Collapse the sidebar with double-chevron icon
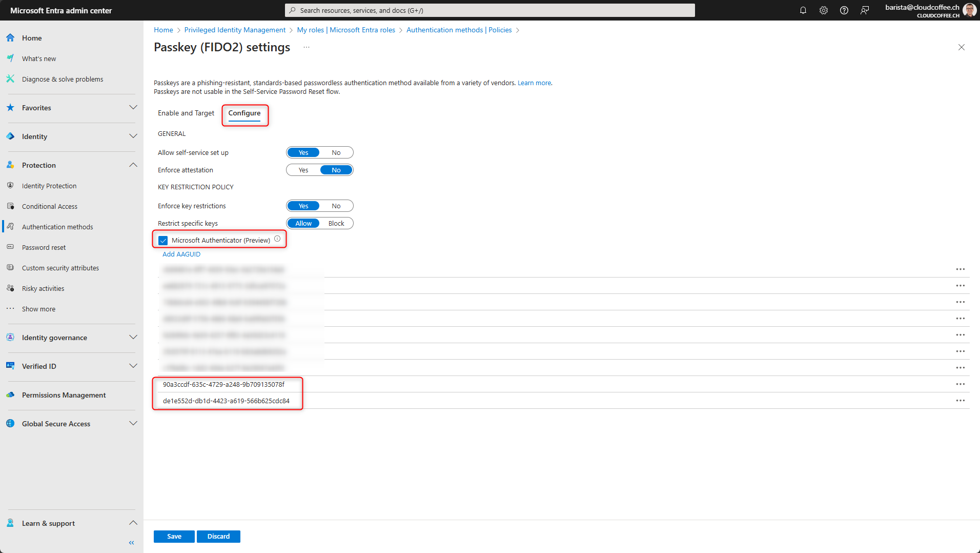Viewport: 980px width, 553px height. (132, 543)
